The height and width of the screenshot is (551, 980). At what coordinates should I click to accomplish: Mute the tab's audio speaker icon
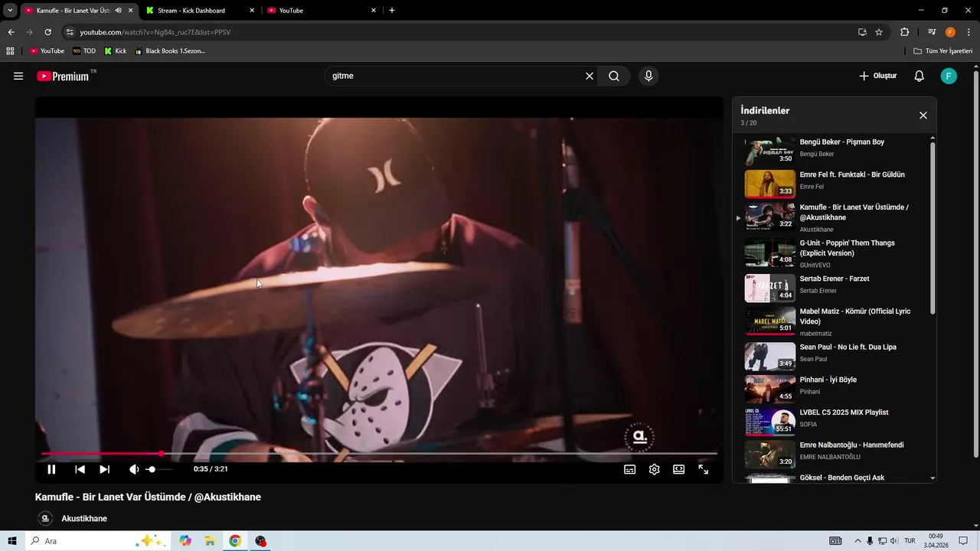(119, 11)
